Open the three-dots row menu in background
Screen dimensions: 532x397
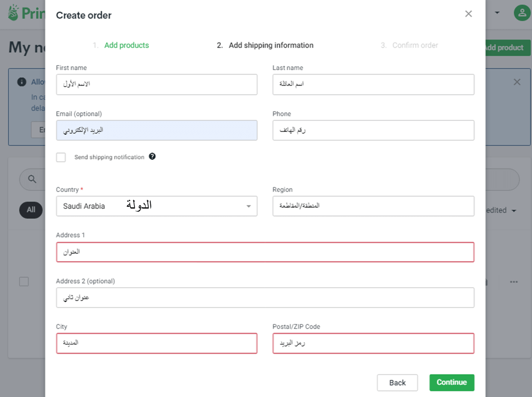tap(514, 282)
